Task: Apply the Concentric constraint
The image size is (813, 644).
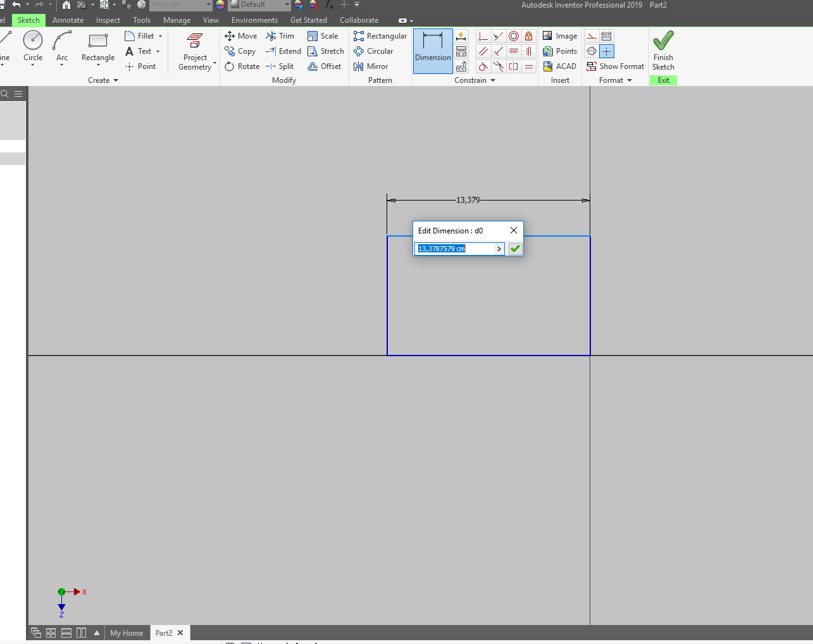Action: (513, 36)
